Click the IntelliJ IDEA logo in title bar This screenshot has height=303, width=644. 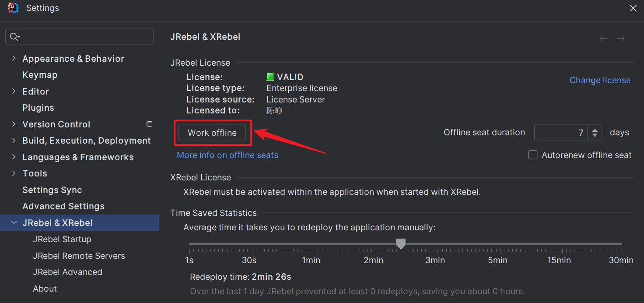point(13,8)
